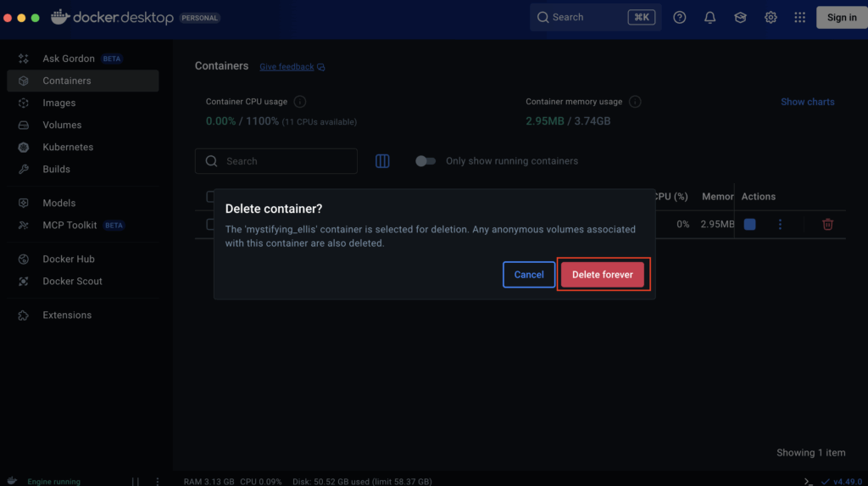Open settings gear icon in header

771,18
